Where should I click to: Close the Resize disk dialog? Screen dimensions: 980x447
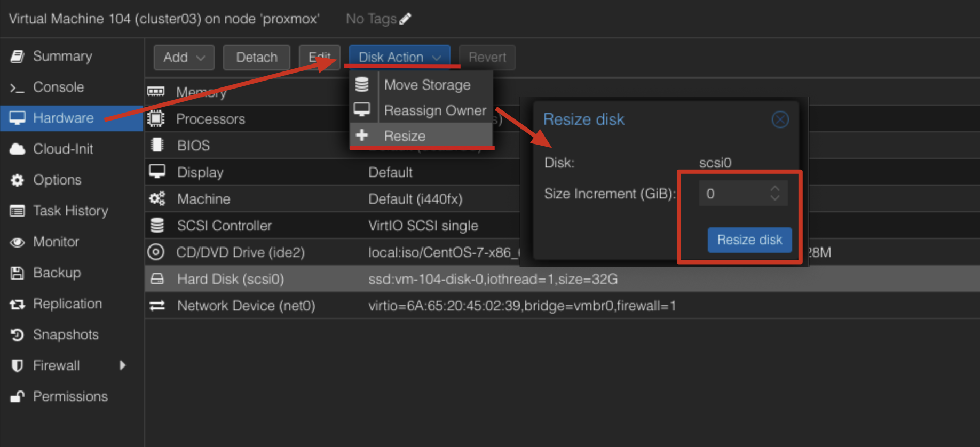[780, 119]
